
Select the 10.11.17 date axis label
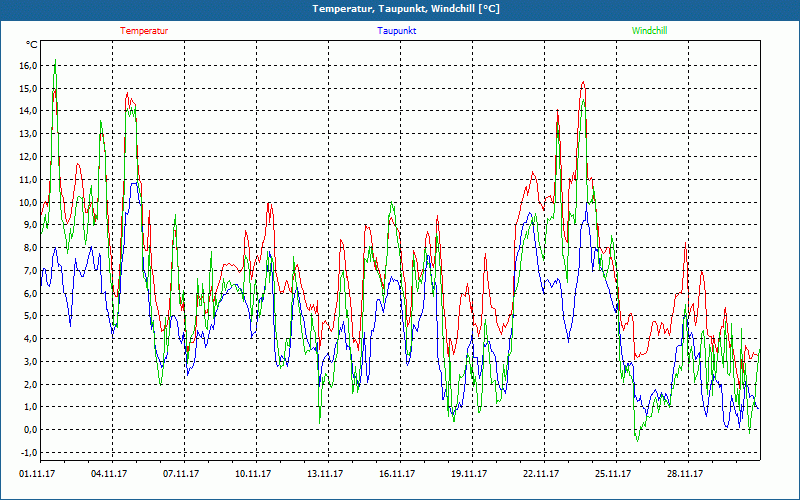point(253,474)
